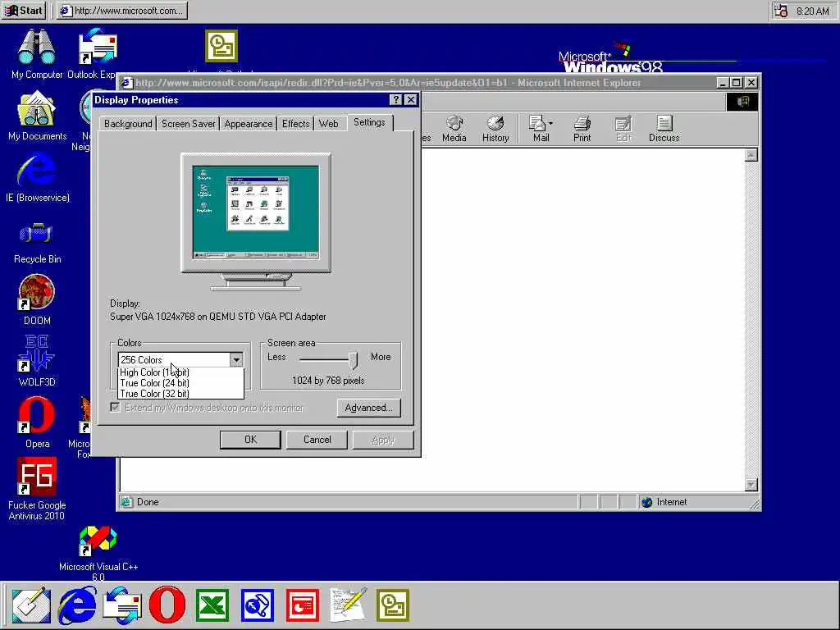Switch to the Effects tab

(295, 124)
